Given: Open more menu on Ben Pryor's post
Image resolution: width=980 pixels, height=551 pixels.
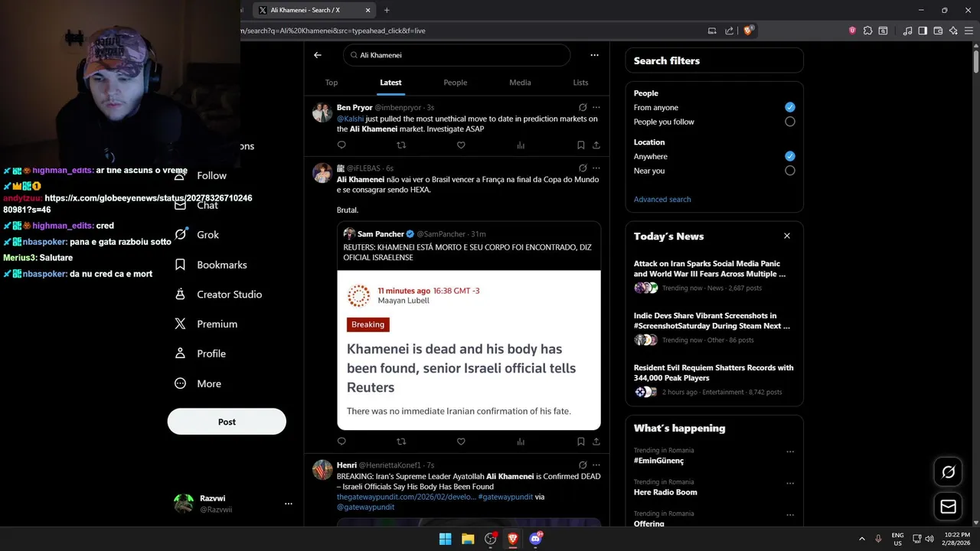Looking at the screenshot, I should pos(596,107).
